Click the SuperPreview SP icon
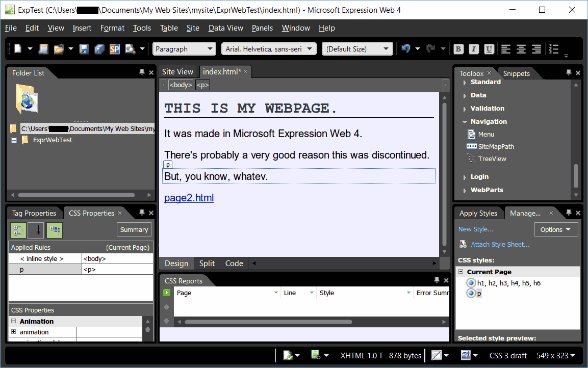Screen dimensions: 588x368 pyautogui.click(x=114, y=49)
